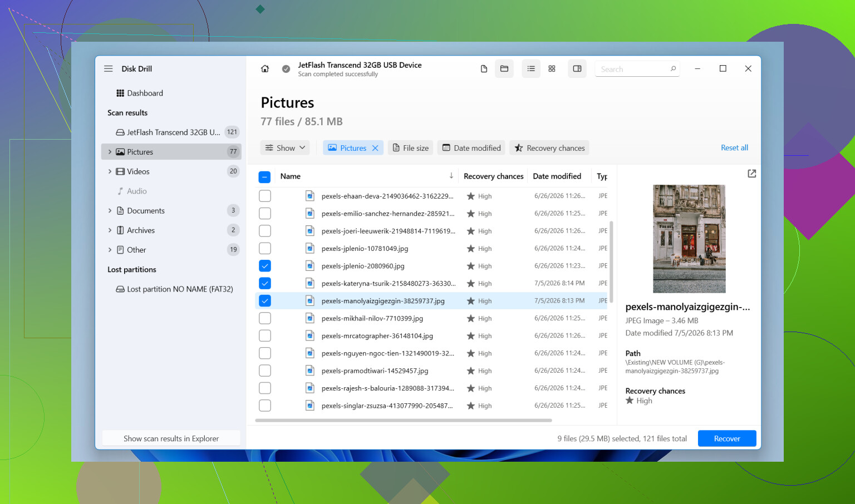This screenshot has height=504, width=855.
Task: Toggle the preview pane icon
Action: coord(577,69)
